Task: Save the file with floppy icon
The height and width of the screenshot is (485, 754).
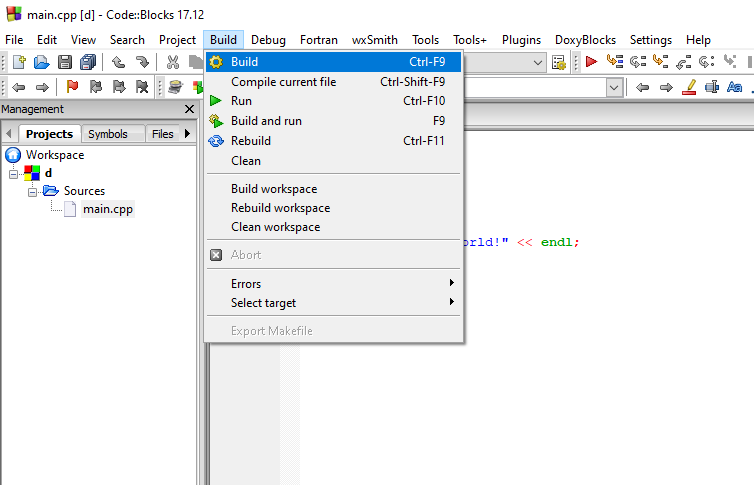Action: click(65, 62)
